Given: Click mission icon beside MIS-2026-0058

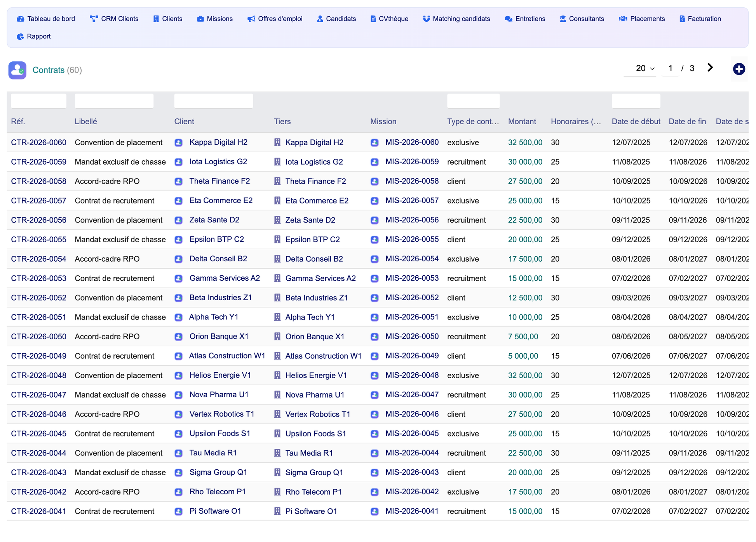Looking at the screenshot, I should (x=375, y=181).
